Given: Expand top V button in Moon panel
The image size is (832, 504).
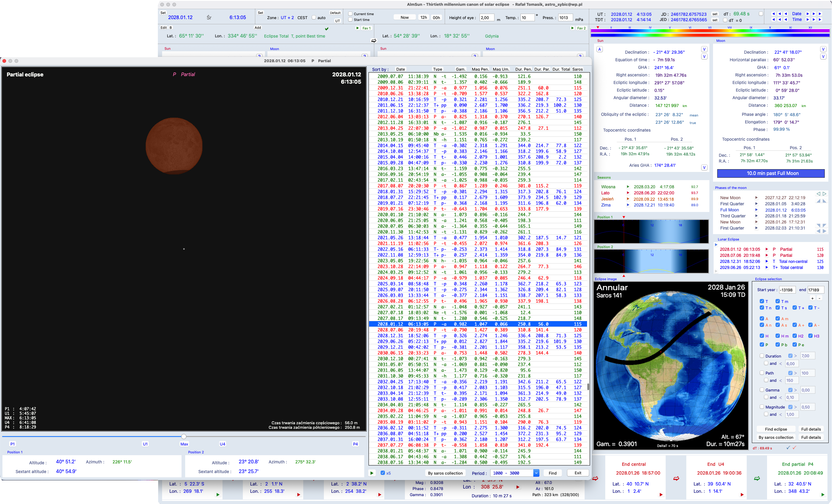Looking at the screenshot, I should [823, 49].
